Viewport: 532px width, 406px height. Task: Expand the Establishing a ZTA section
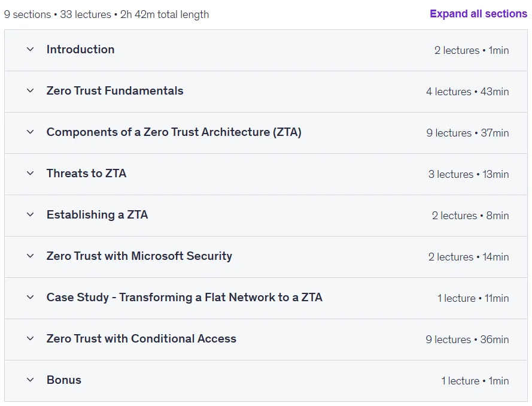click(x=97, y=214)
